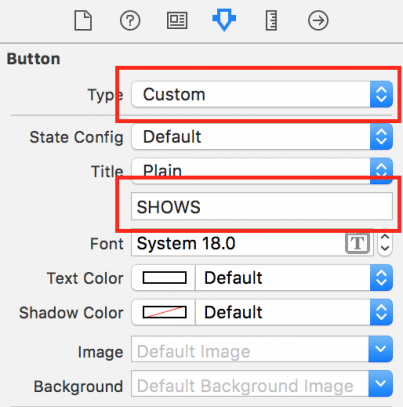Image resolution: width=403 pixels, height=407 pixels.
Task: Expand the Default Background Image arrow
Action: click(x=380, y=383)
